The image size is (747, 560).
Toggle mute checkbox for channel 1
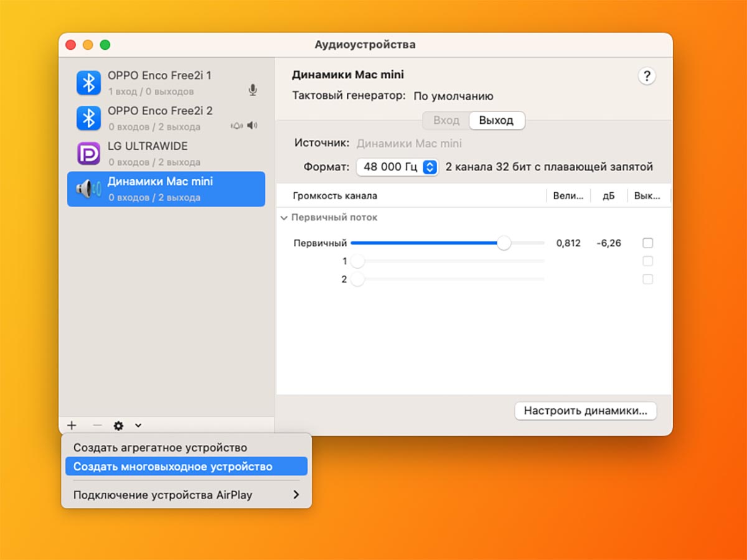(647, 261)
